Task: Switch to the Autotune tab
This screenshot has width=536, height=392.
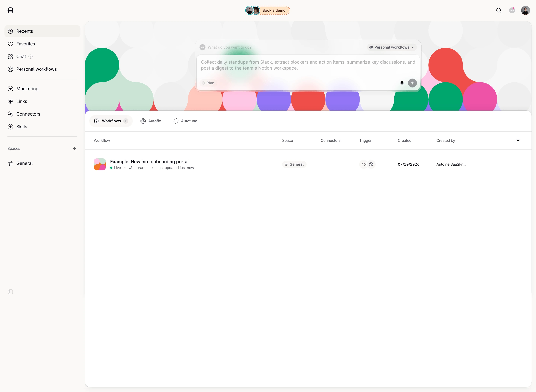Action: [185, 121]
